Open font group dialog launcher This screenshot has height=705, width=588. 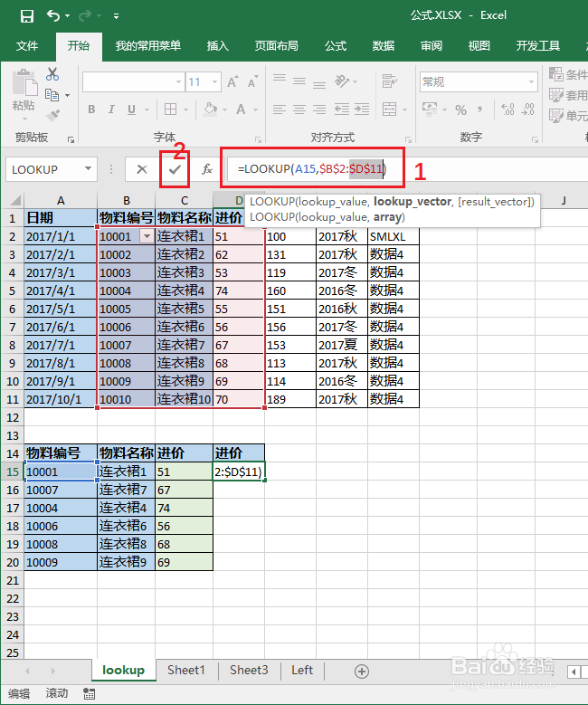click(258, 140)
